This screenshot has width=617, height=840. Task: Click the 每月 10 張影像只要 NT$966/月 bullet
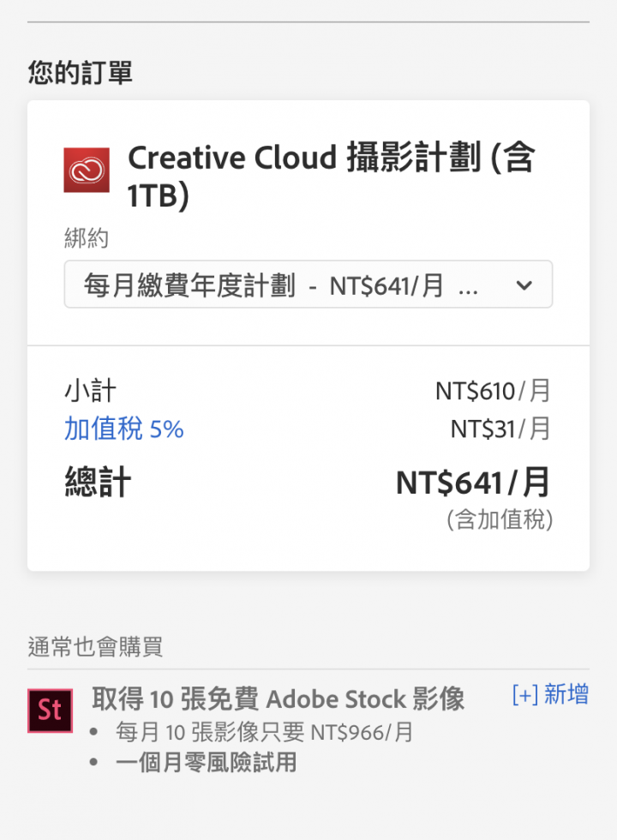coord(264,732)
